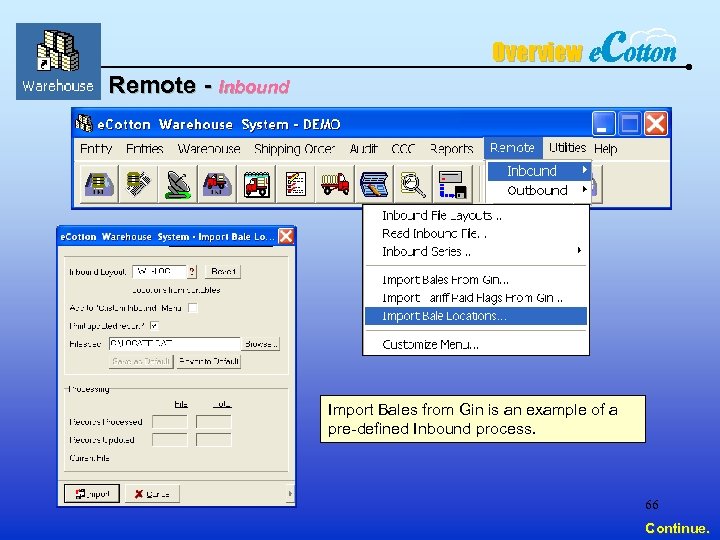Open the CCC menu
This screenshot has width=720, height=540.
pyautogui.click(x=403, y=148)
